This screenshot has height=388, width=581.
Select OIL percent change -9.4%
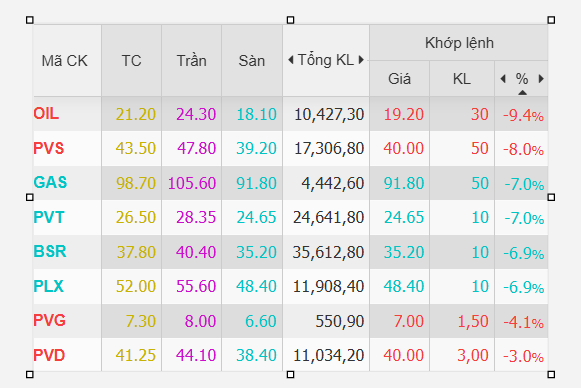click(x=524, y=116)
